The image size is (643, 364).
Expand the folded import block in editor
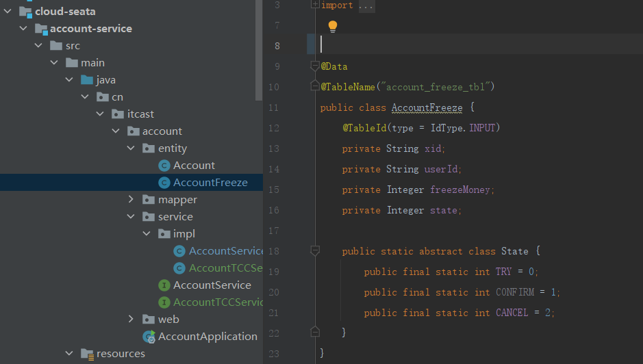(x=315, y=5)
